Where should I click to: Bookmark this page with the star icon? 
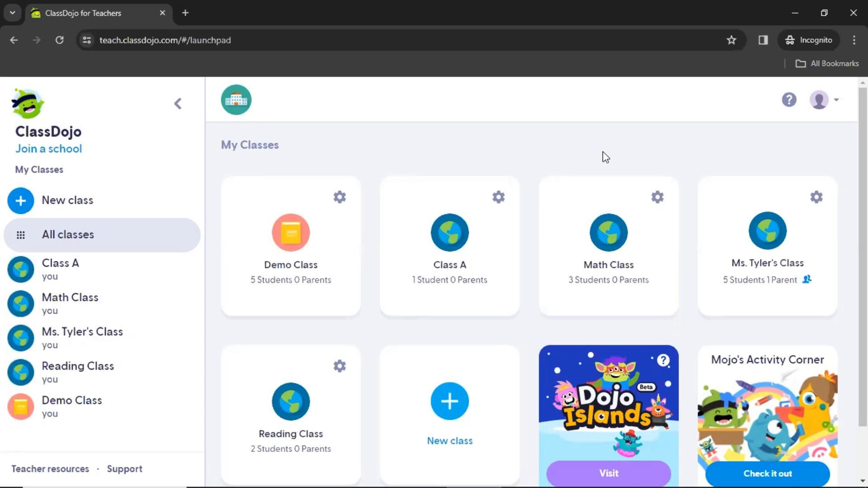point(731,40)
